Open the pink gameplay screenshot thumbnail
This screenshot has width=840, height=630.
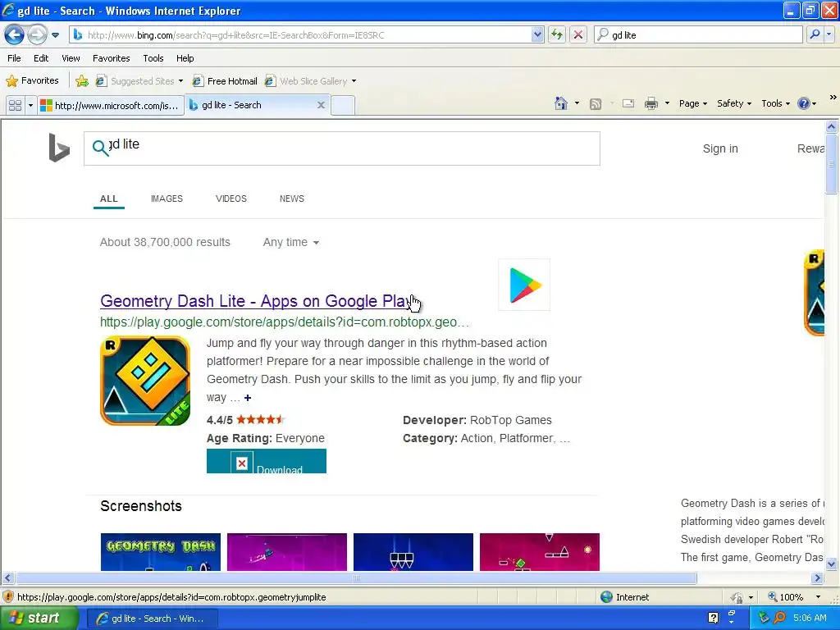click(x=540, y=552)
